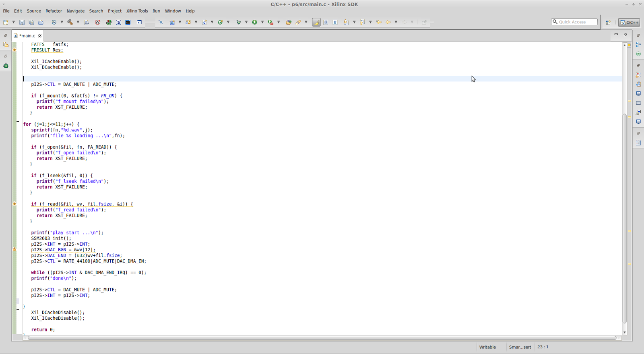Image resolution: width=644 pixels, height=354 pixels.
Task: Click the horizontal scrollbar at editor bottom
Action: (322, 338)
